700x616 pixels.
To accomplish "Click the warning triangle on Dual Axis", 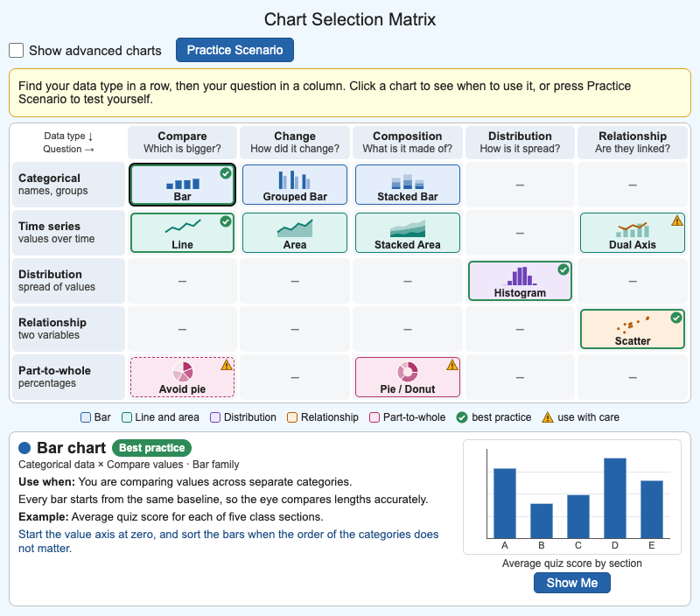I will click(x=677, y=220).
